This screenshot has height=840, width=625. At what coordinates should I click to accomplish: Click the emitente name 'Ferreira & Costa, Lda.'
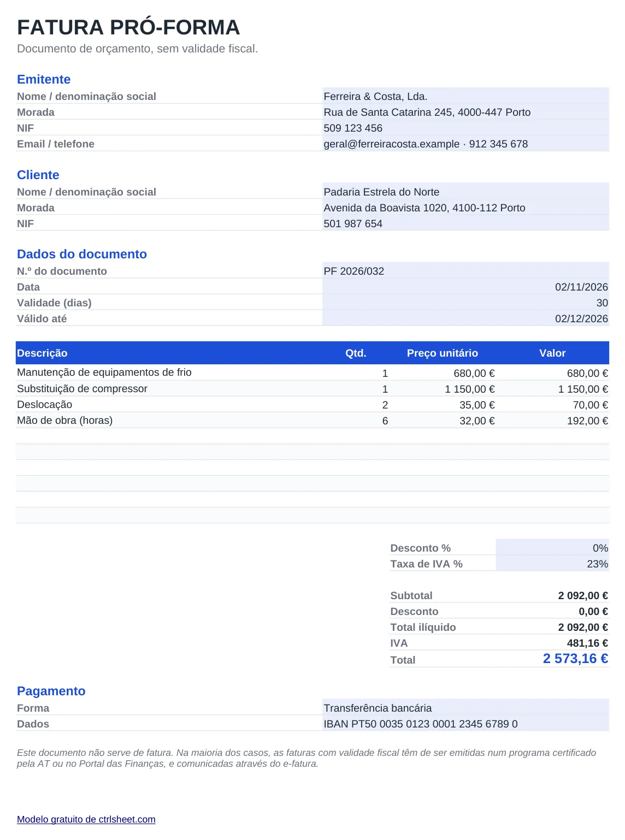(375, 96)
